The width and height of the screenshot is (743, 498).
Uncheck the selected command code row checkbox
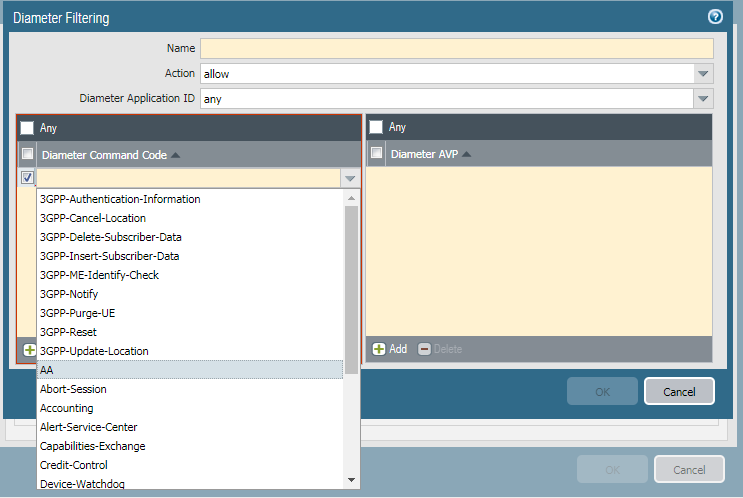coord(27,178)
